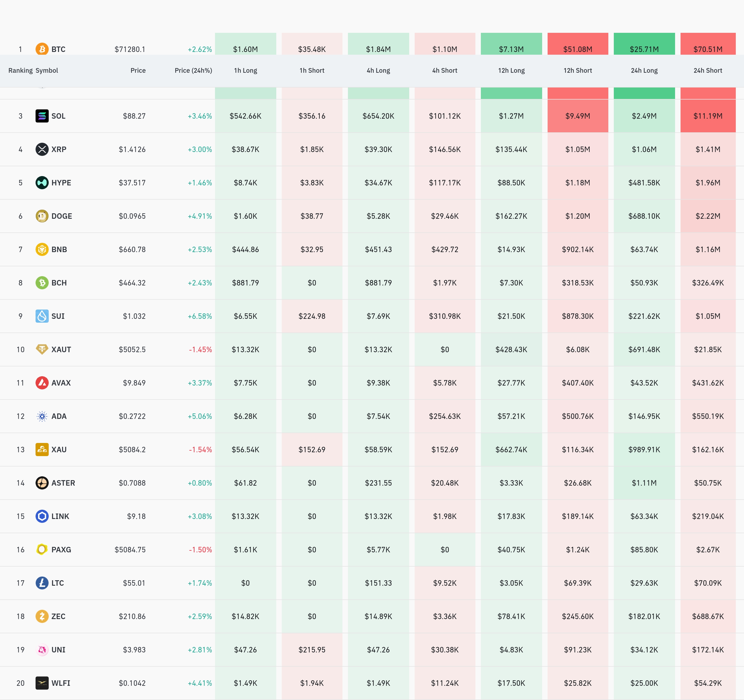
Task: Click the Avalanche AVAX icon
Action: [42, 383]
